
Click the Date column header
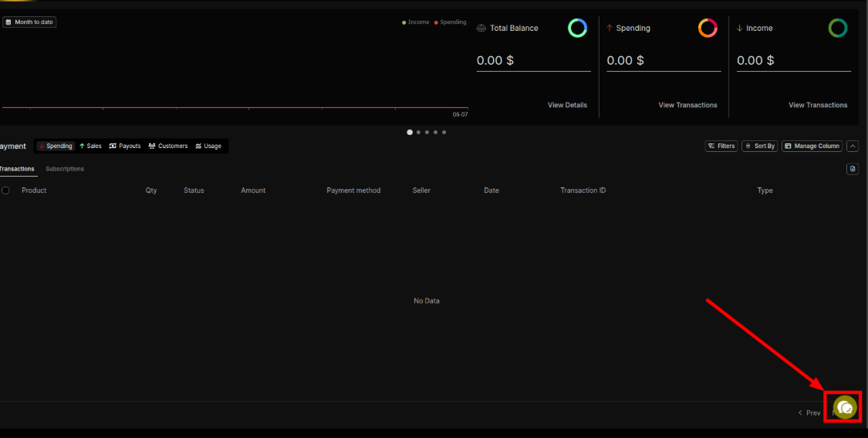tap(491, 190)
